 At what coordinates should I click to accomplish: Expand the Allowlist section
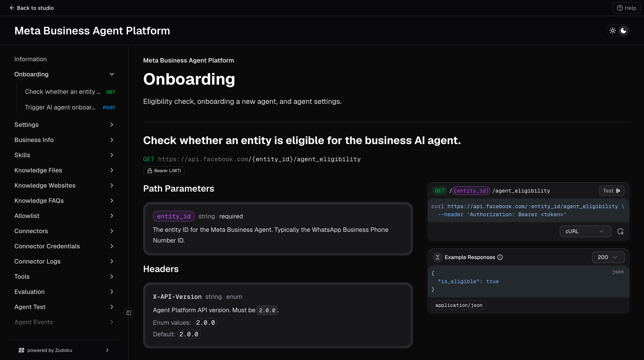coord(64,216)
